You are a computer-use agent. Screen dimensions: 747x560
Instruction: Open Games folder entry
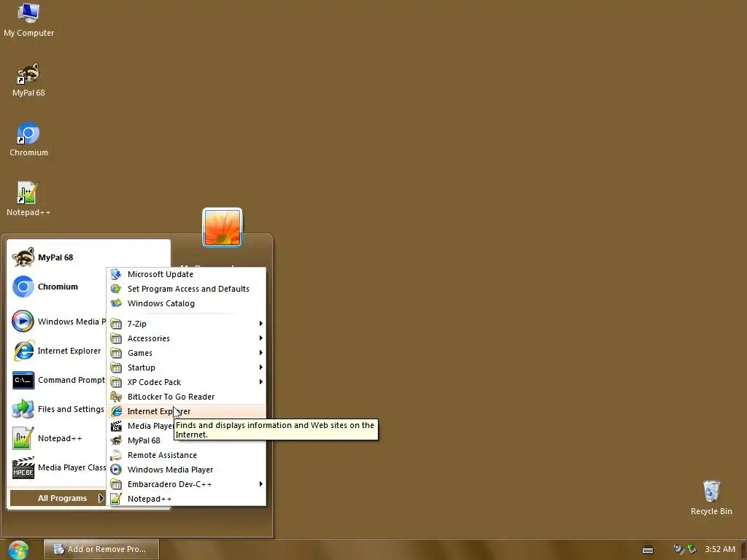pyautogui.click(x=186, y=353)
